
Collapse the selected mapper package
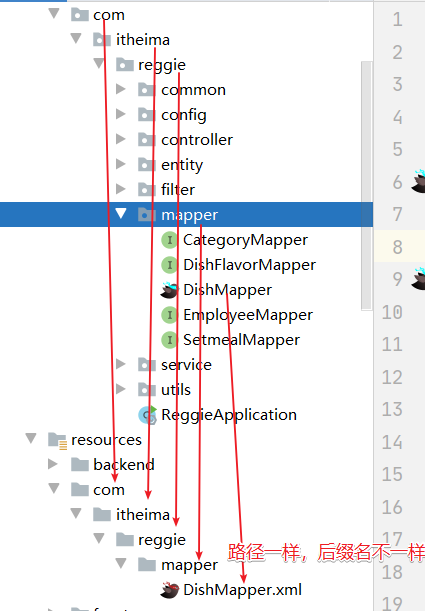pos(121,213)
